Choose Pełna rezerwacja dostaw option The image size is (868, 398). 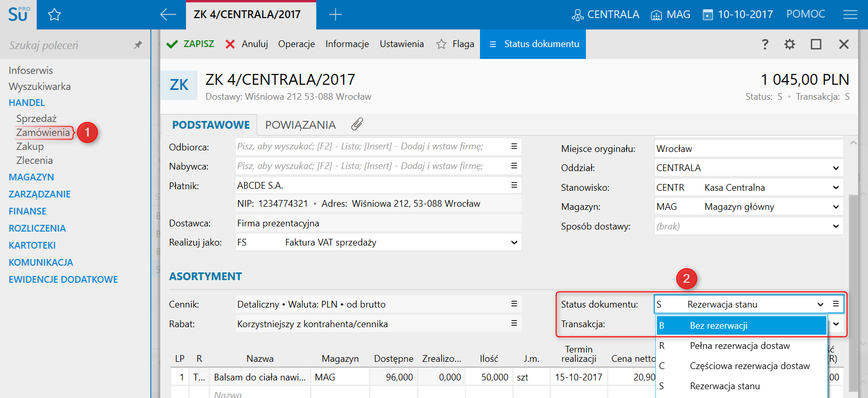point(741,346)
